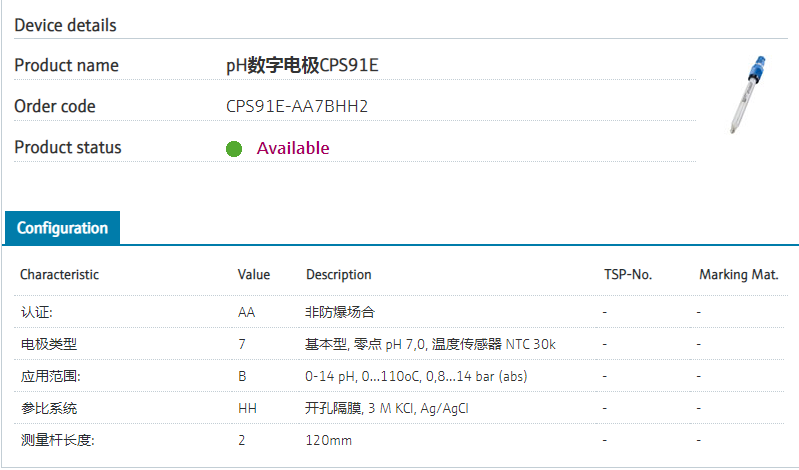The height and width of the screenshot is (470, 799).
Task: Select the 应用范围 row label
Action: coord(50,376)
